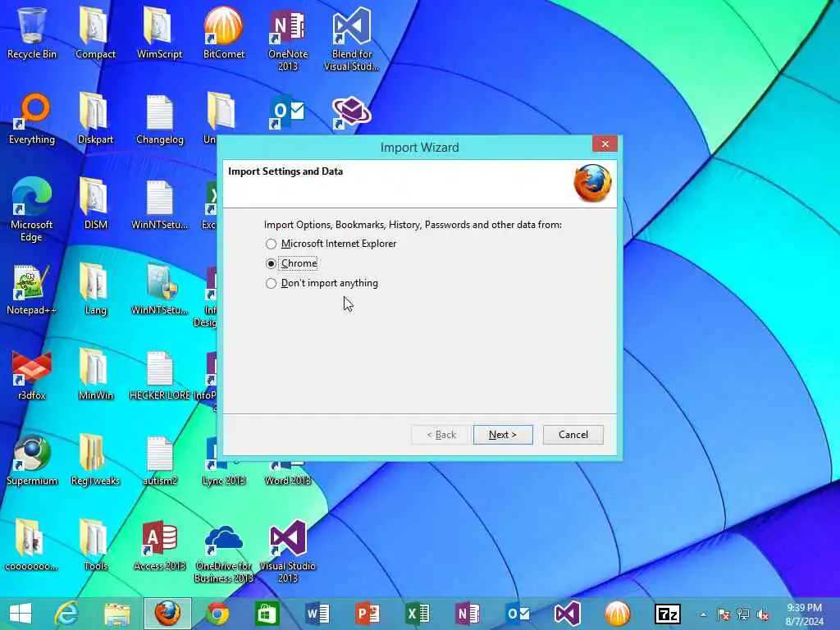
Task: Open Word from the taskbar
Action: coord(317,614)
